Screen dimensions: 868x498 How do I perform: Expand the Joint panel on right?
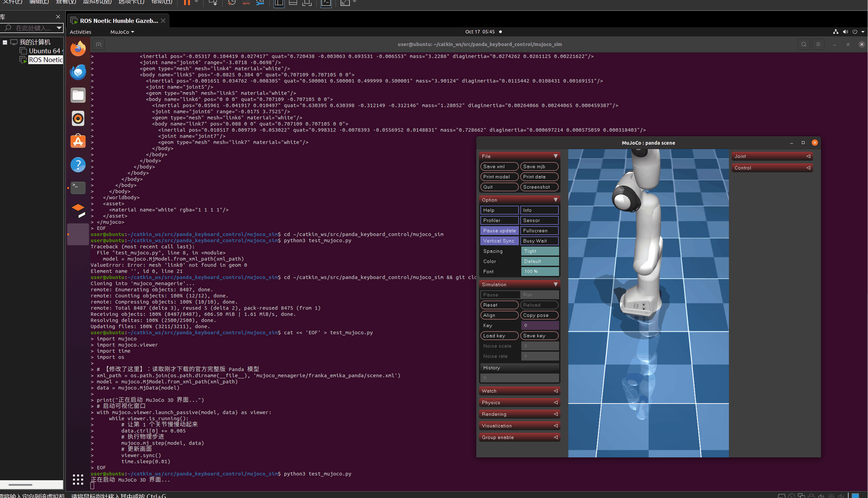click(x=772, y=156)
